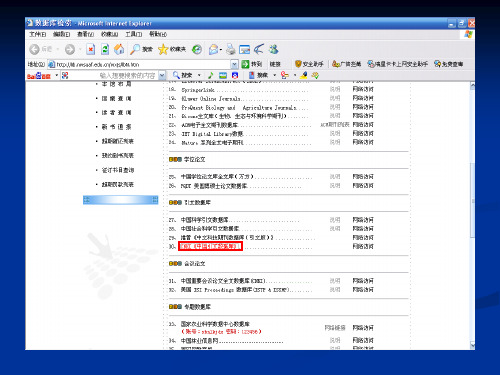Open the SpringerLink database link
The image size is (500, 375).
[x=198, y=90]
